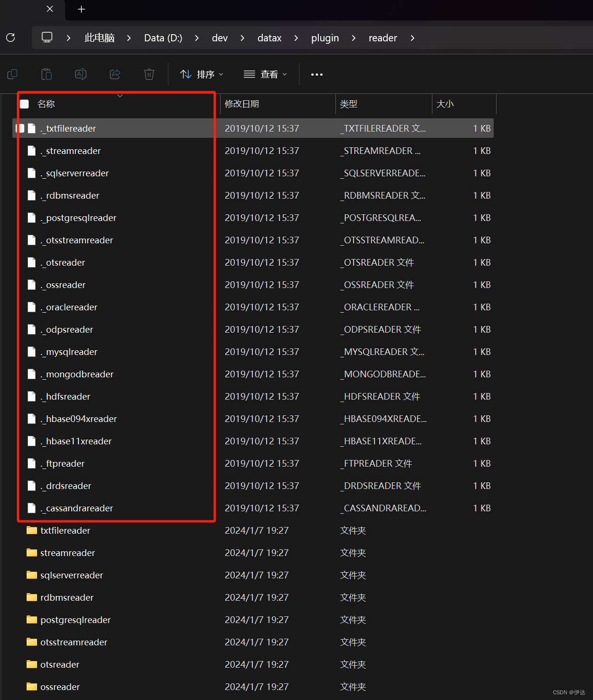Refresh the folder view
The height and width of the screenshot is (700, 593).
click(x=10, y=38)
